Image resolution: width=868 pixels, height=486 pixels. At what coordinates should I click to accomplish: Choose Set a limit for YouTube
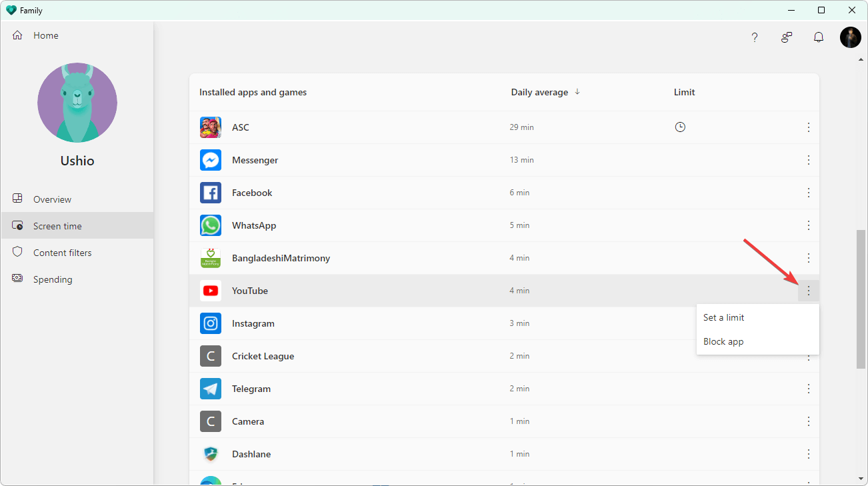point(758,318)
